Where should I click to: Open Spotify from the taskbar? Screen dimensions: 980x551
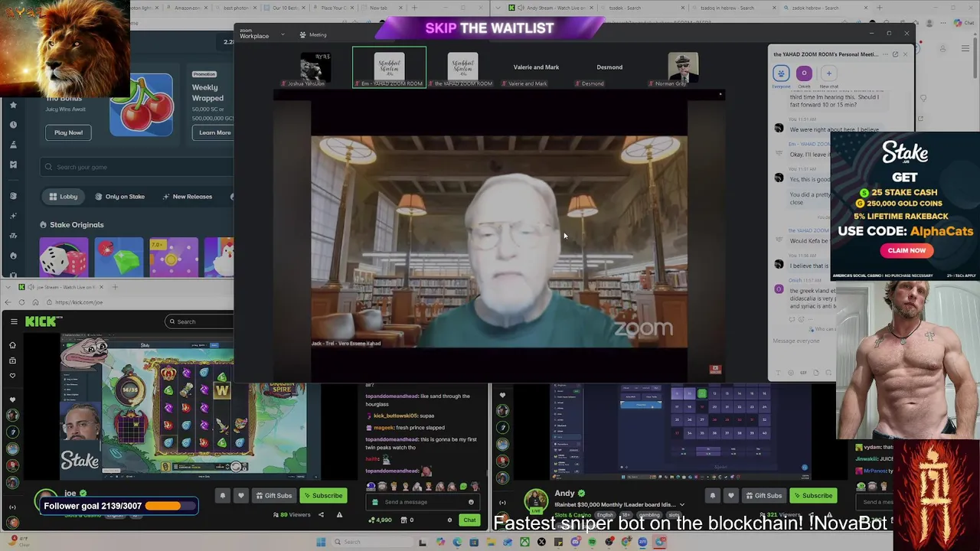592,542
